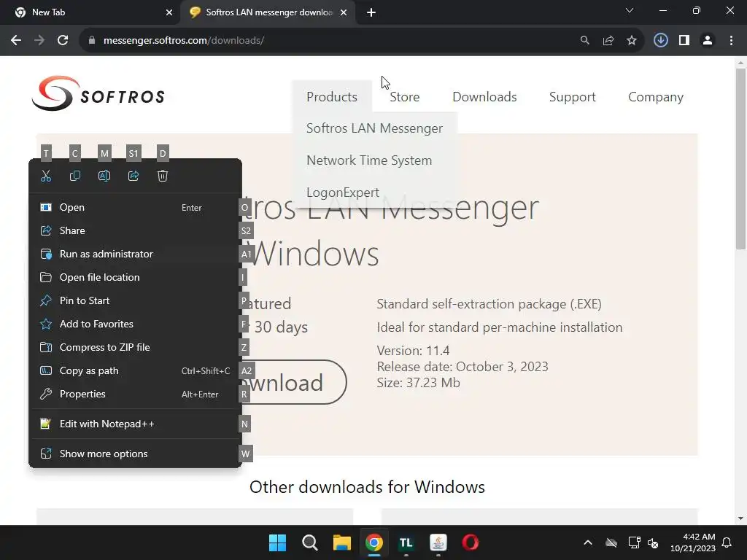Image resolution: width=747 pixels, height=560 pixels.
Task: Open the Chrome profile icon
Action: [x=708, y=41]
